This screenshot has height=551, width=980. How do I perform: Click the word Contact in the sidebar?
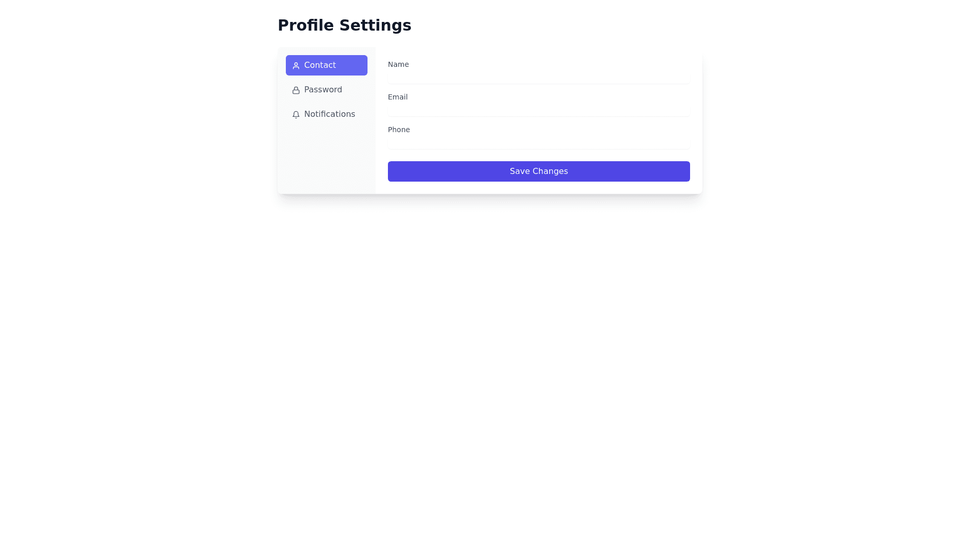[320, 65]
